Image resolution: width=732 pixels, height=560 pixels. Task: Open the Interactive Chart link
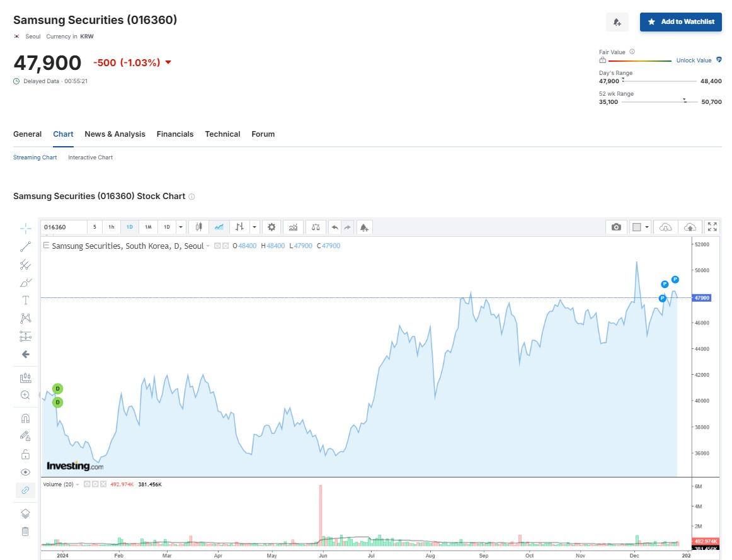pyautogui.click(x=90, y=157)
